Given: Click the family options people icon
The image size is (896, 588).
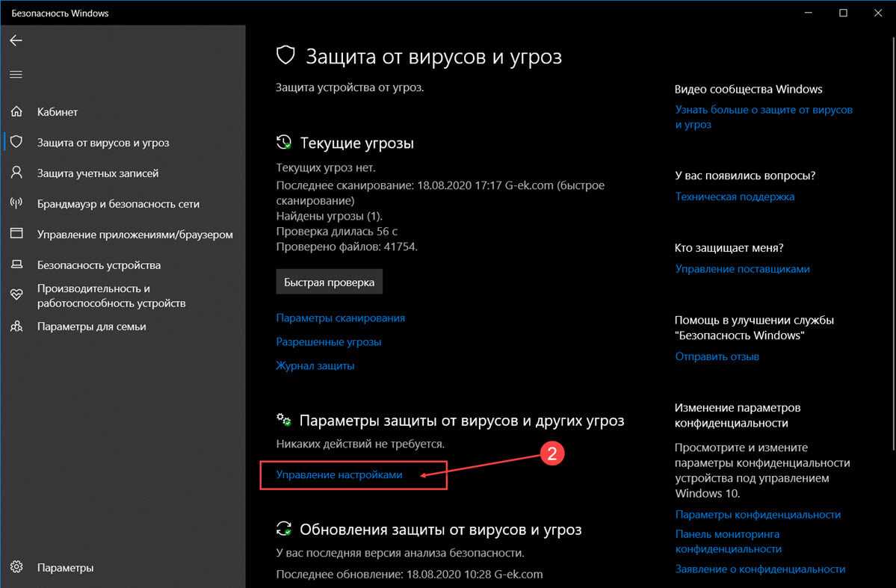Looking at the screenshot, I should point(16,327).
